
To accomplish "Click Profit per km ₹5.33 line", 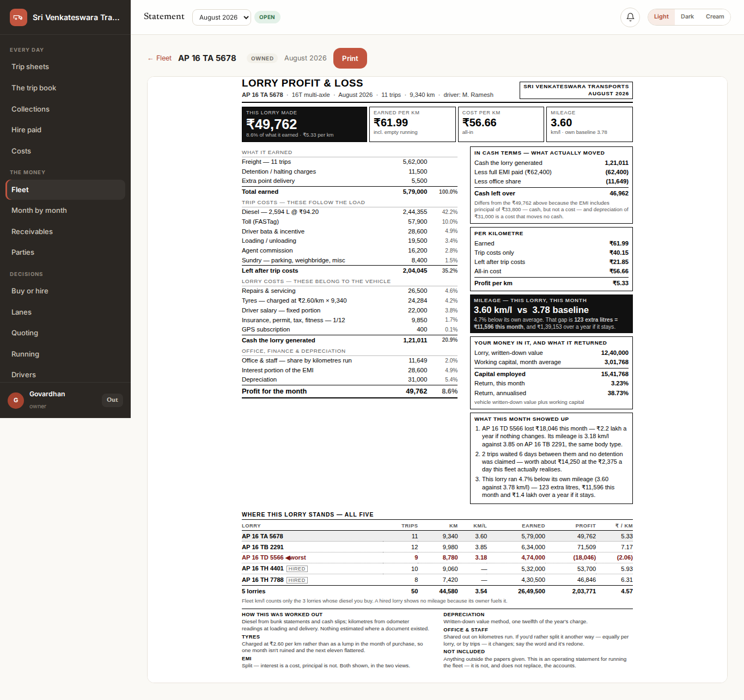I will pyautogui.click(x=551, y=283).
